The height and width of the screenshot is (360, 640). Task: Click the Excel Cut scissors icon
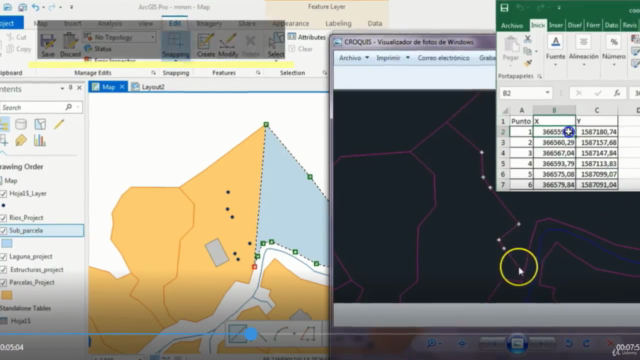click(x=528, y=39)
